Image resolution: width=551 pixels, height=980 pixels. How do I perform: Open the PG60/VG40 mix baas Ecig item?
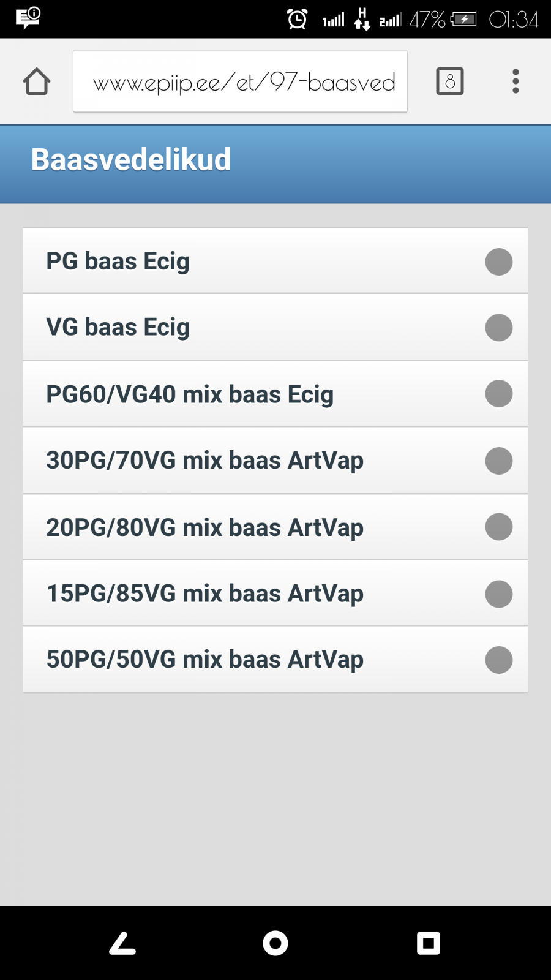click(x=275, y=394)
